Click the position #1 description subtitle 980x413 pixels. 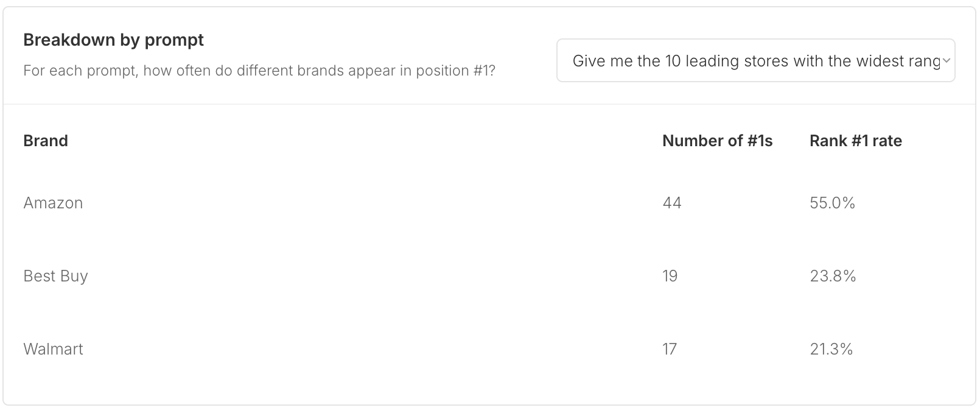259,71
